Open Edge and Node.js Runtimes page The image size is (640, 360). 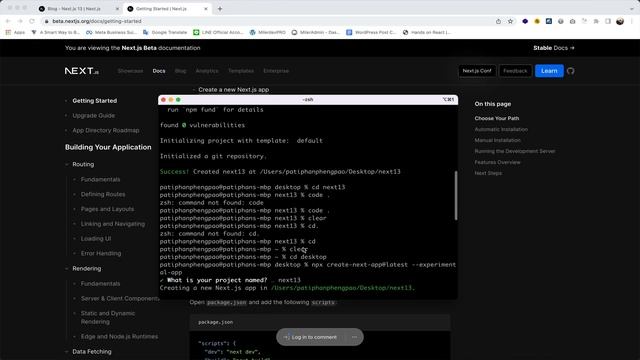(x=119, y=337)
